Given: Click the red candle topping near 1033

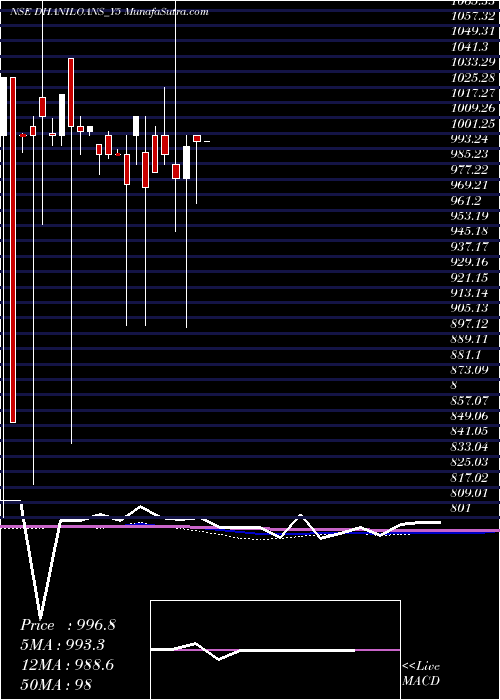Looking at the screenshot, I should pos(71,92).
